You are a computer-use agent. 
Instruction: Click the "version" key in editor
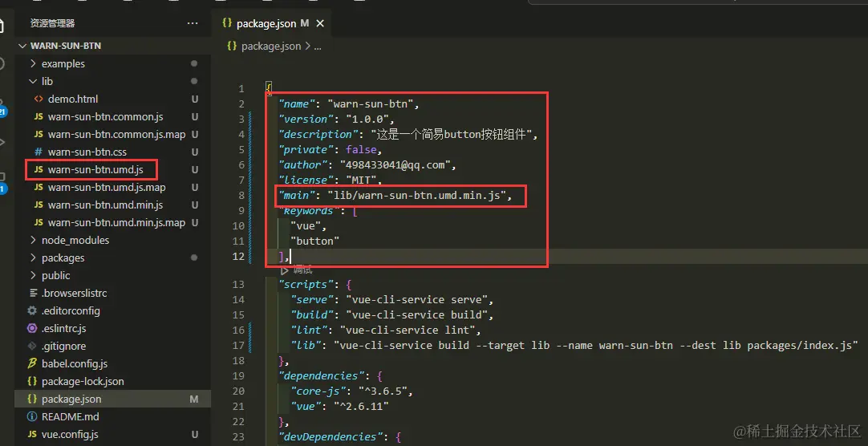click(x=306, y=119)
